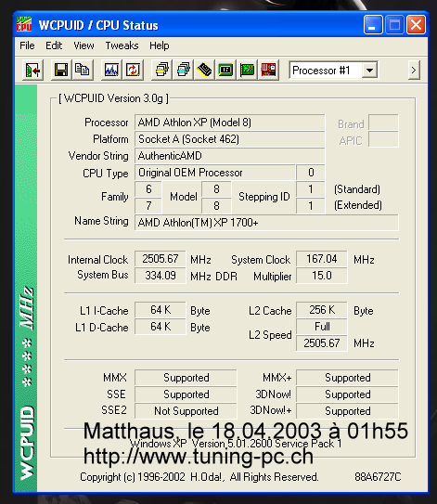
Task: Open the green circuit board icon
Action: [247, 70]
